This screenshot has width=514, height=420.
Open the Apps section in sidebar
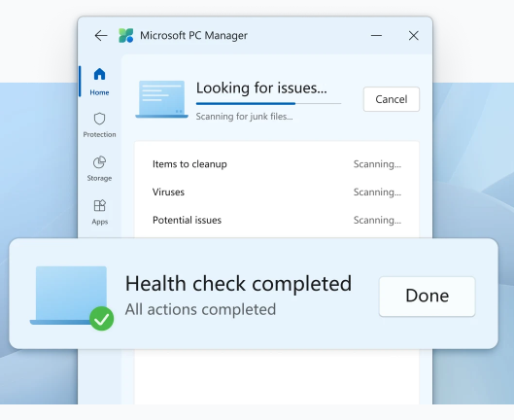click(99, 212)
